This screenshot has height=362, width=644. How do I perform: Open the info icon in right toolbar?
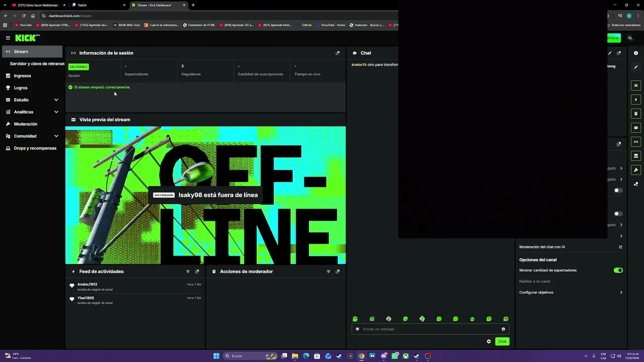tap(636, 53)
